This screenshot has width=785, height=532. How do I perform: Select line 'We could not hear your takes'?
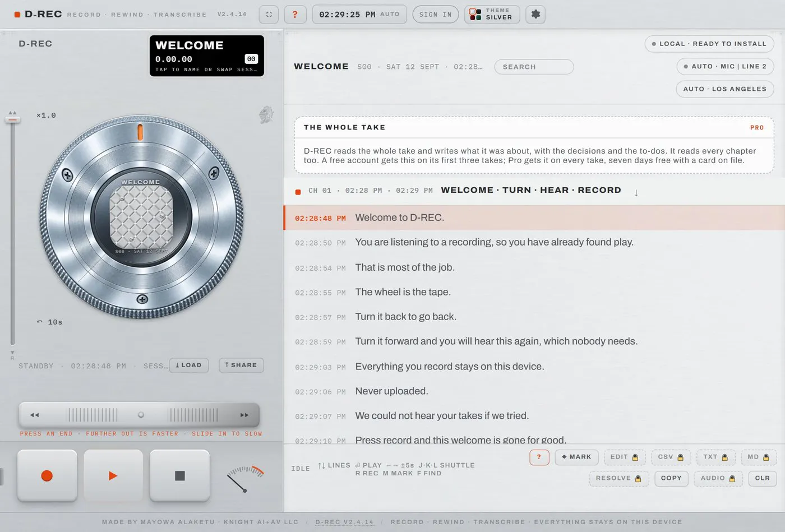534,416
